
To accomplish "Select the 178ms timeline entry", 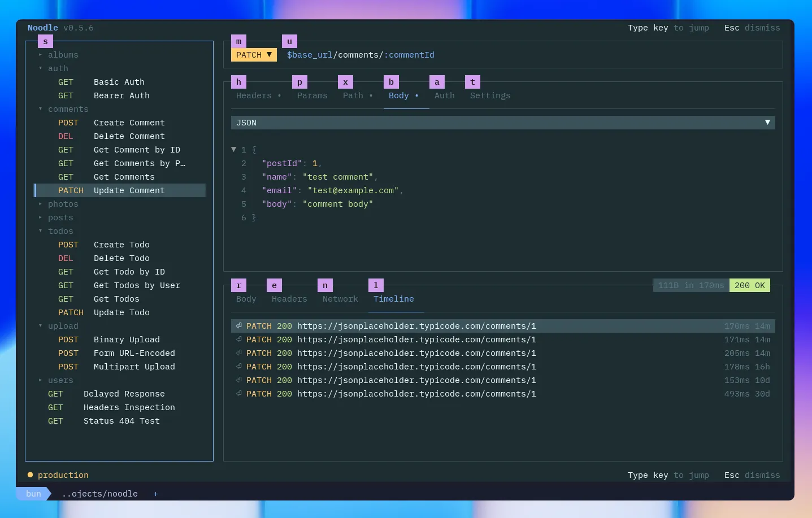I will point(503,367).
